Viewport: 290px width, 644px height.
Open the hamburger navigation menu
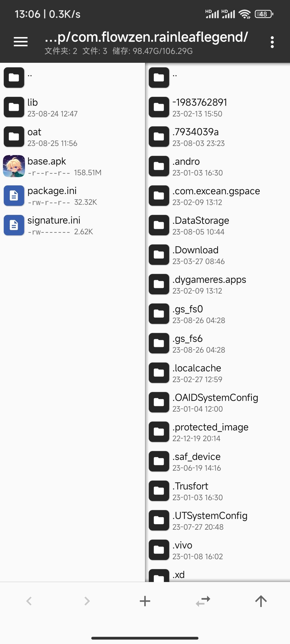pos(21,42)
